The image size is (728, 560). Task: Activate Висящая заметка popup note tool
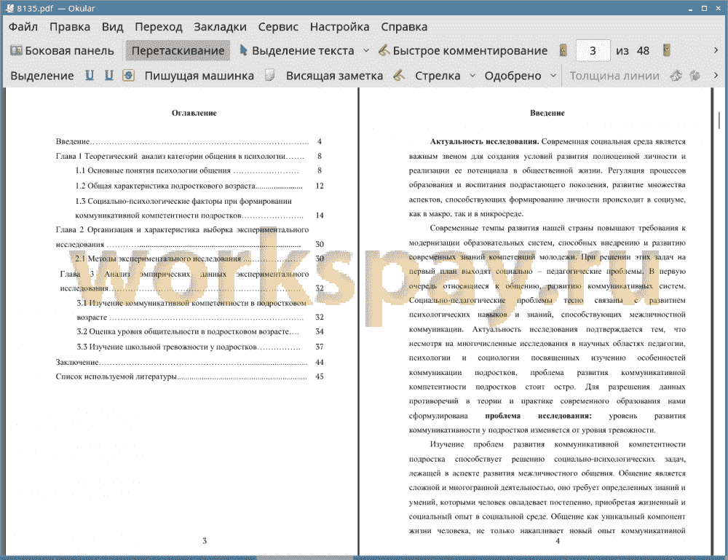click(x=334, y=76)
